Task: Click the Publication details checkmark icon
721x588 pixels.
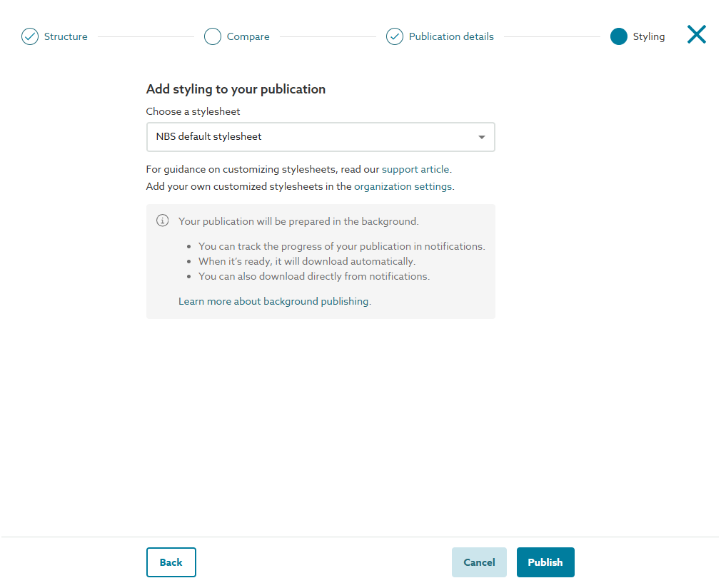Action: click(395, 36)
